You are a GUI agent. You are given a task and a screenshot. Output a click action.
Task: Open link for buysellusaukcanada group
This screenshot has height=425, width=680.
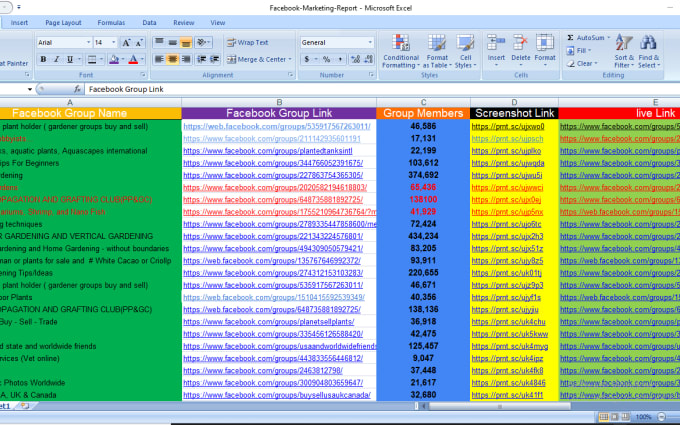[277, 395]
